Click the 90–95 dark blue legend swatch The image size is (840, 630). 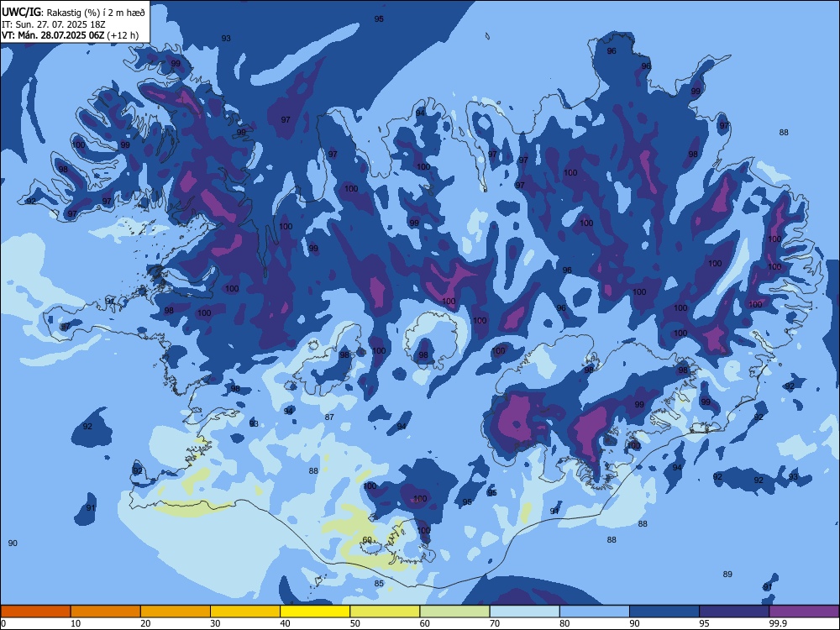pos(664,612)
